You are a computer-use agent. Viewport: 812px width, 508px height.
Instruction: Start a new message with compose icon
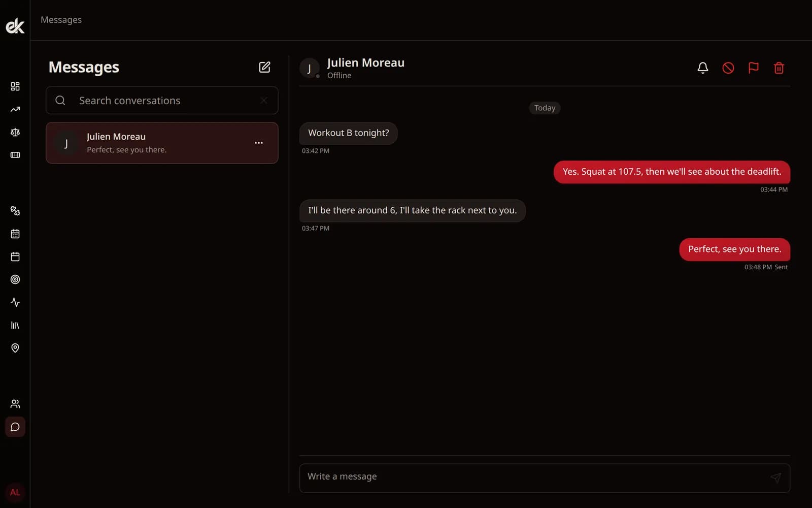[x=264, y=67]
